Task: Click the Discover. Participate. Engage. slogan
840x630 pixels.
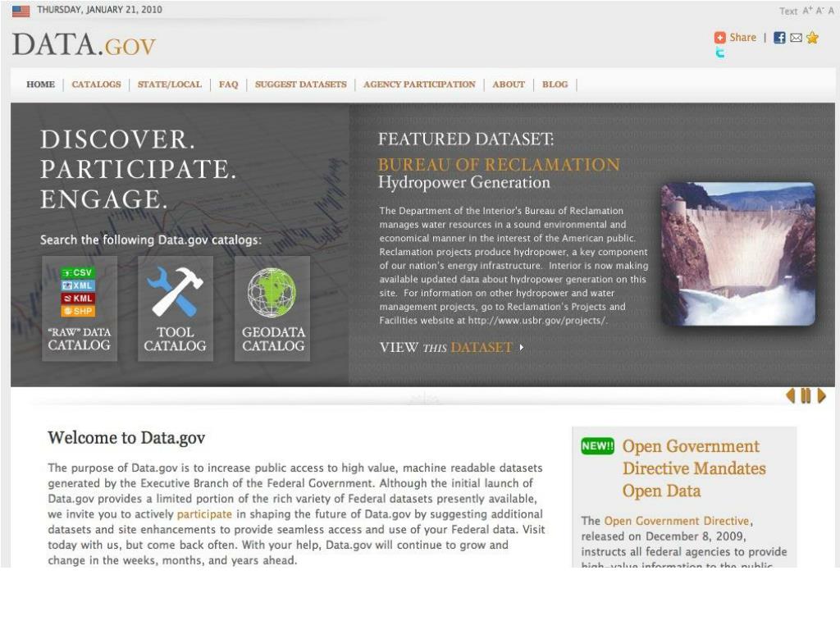Action: [138, 169]
